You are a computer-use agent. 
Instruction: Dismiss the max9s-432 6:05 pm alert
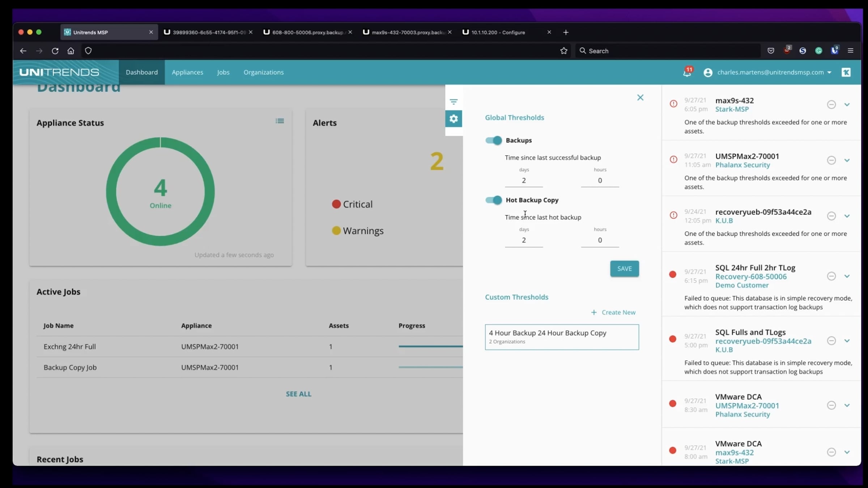click(x=831, y=104)
